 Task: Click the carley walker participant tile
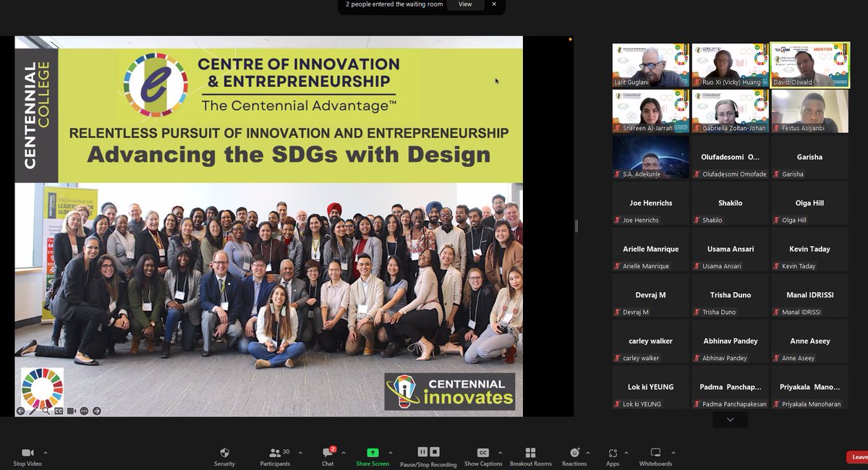coord(650,341)
